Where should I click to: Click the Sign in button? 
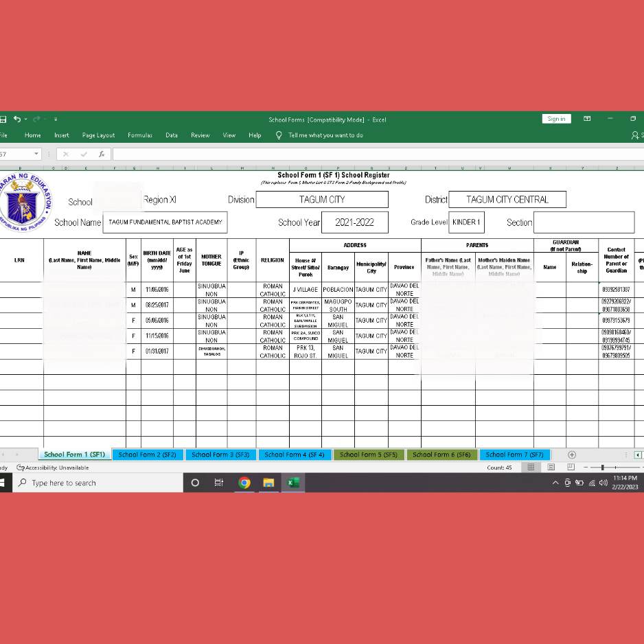click(x=556, y=119)
